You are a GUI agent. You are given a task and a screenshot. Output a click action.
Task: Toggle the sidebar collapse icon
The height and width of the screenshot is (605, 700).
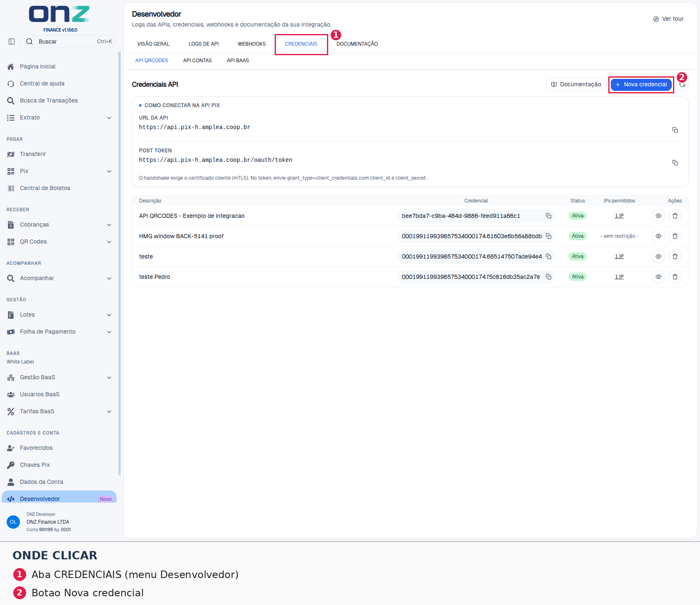[x=12, y=41]
